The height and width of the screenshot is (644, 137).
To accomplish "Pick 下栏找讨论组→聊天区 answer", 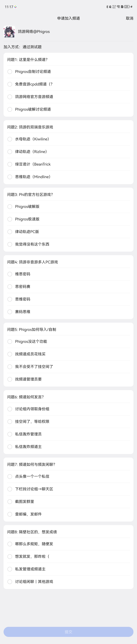I will coord(68,489).
